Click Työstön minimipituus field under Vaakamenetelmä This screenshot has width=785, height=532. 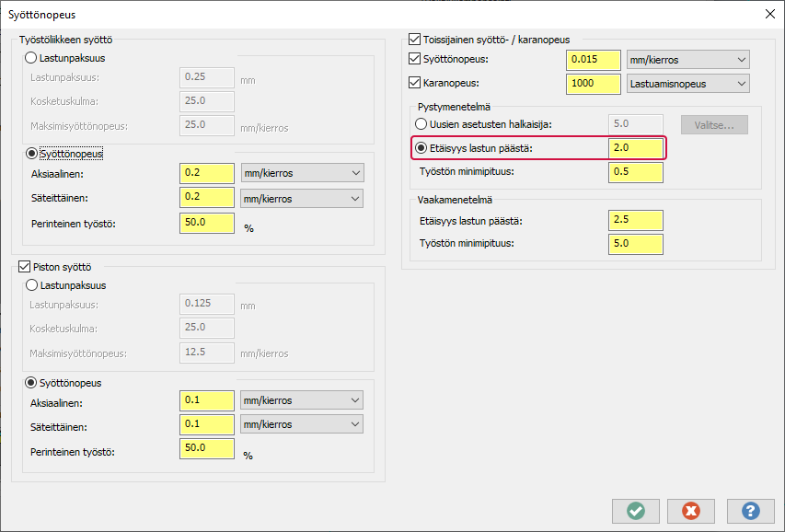tap(636, 244)
